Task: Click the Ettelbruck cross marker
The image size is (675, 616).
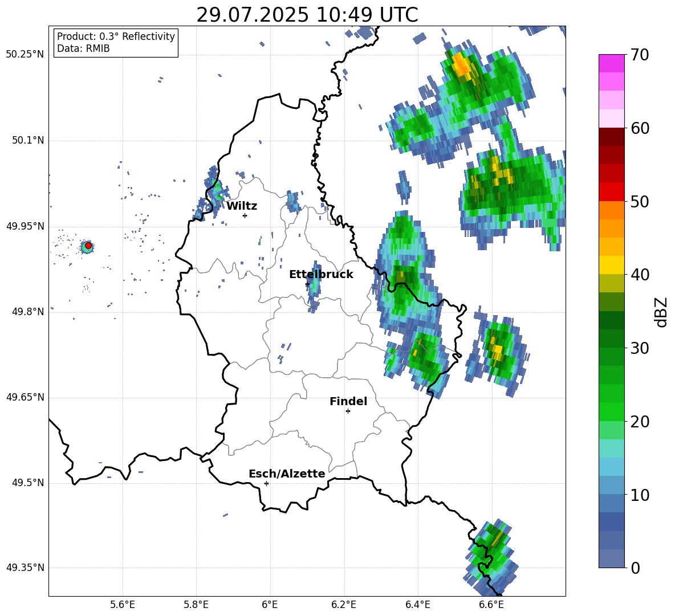Action: [307, 284]
